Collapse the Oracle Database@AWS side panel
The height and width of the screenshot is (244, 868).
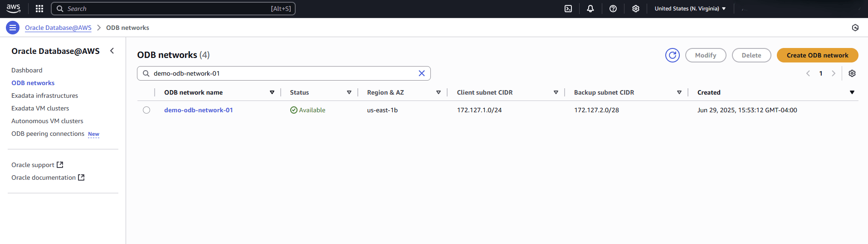pyautogui.click(x=112, y=51)
